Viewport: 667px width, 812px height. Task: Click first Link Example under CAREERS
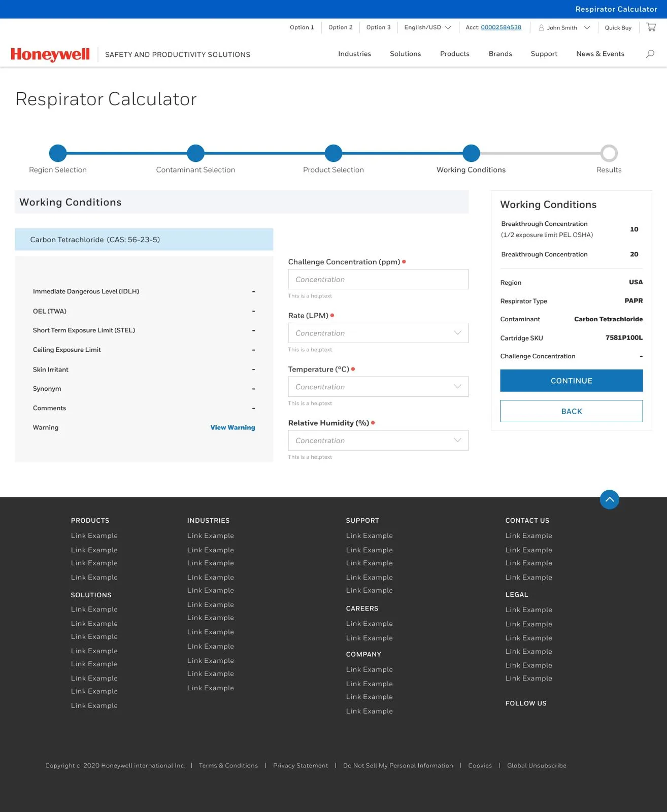point(369,623)
